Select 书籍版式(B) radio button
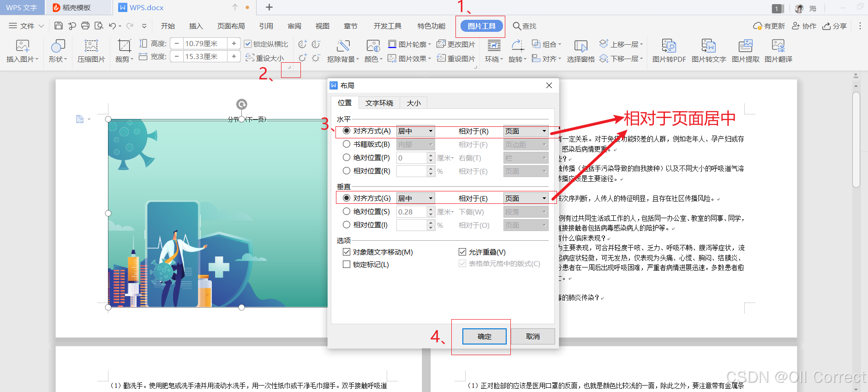Image resolution: width=868 pixels, height=392 pixels. coord(347,144)
